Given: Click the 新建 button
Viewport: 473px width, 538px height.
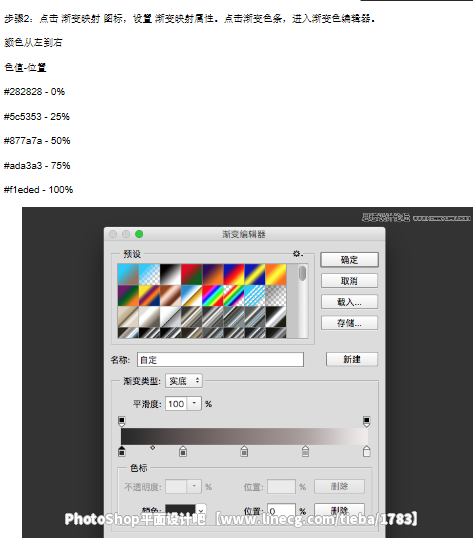Looking at the screenshot, I should pyautogui.click(x=352, y=359).
